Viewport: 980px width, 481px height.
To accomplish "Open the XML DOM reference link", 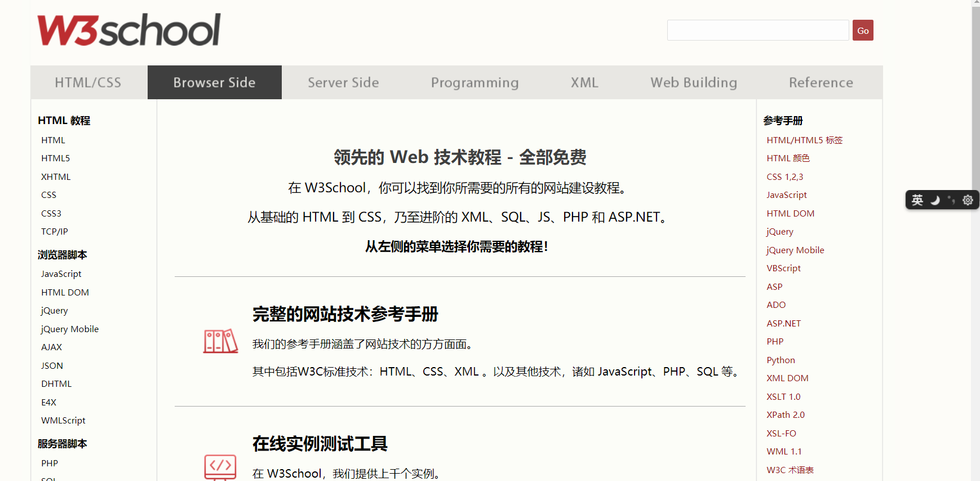I will tap(787, 378).
